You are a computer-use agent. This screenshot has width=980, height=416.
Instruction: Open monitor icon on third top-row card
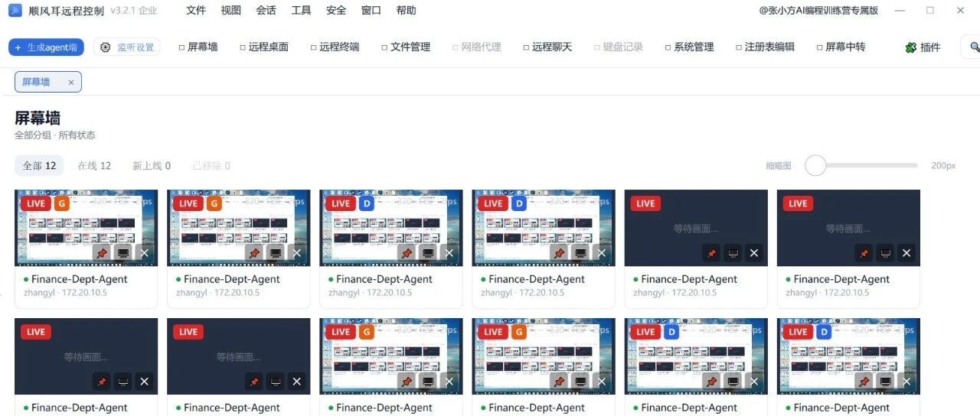(x=427, y=253)
